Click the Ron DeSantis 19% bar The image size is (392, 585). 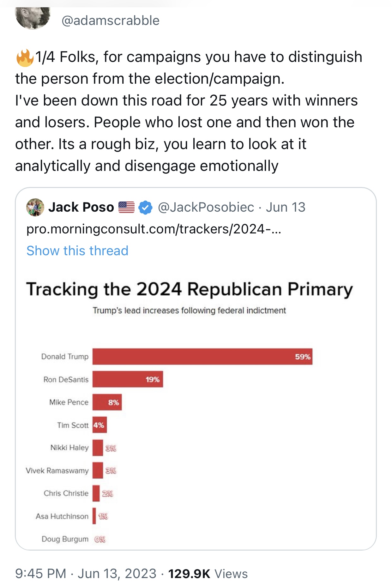click(128, 379)
